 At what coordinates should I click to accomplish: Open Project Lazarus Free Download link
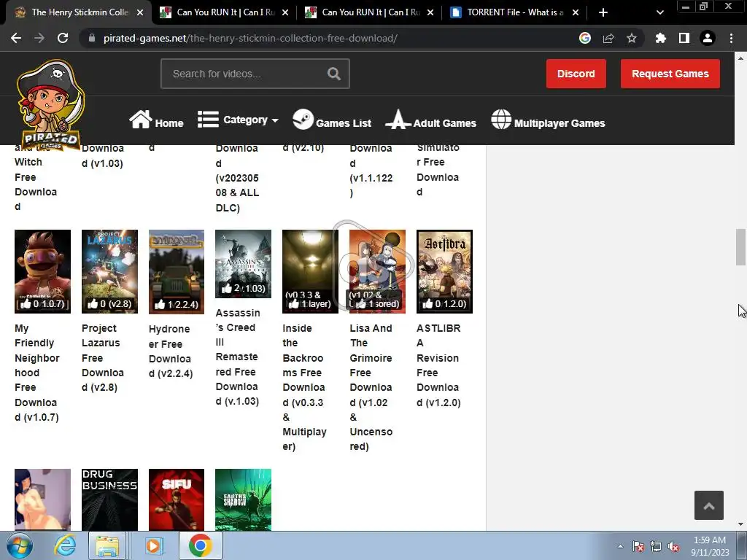point(103,357)
